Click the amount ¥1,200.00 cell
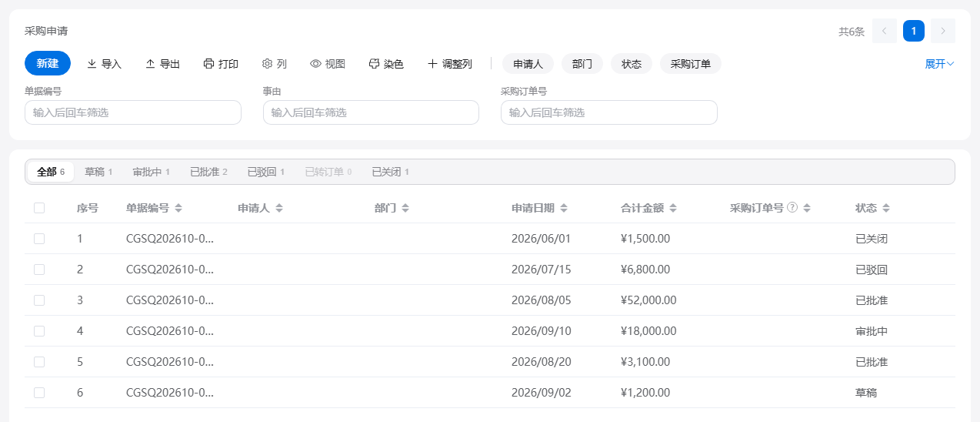Viewport: 980px width, 422px height. [x=645, y=393]
